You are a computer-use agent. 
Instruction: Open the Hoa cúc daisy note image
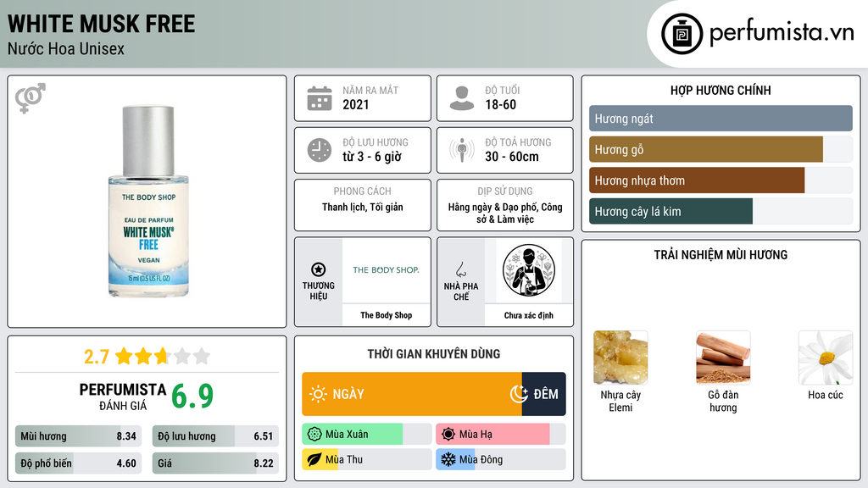[x=826, y=358]
